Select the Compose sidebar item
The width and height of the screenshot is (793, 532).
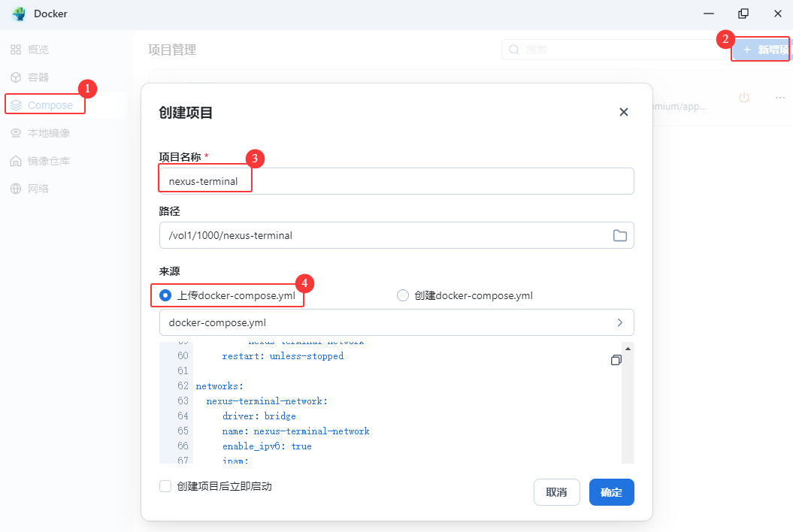click(50, 105)
